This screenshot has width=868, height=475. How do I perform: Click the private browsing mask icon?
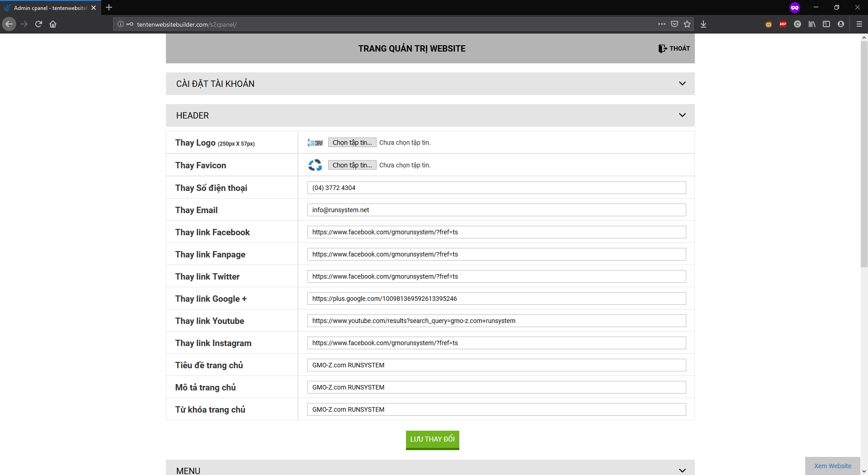pyautogui.click(x=795, y=8)
